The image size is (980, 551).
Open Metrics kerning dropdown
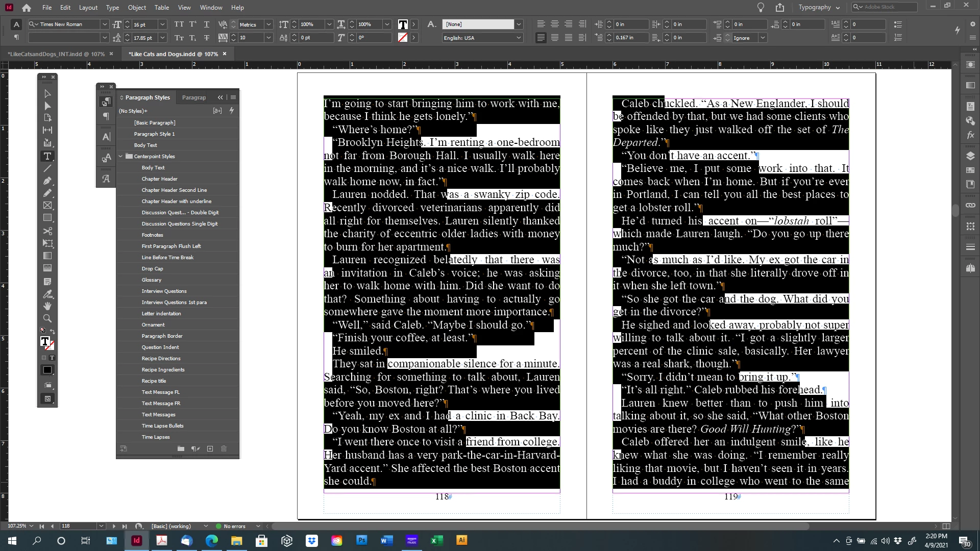(x=268, y=24)
